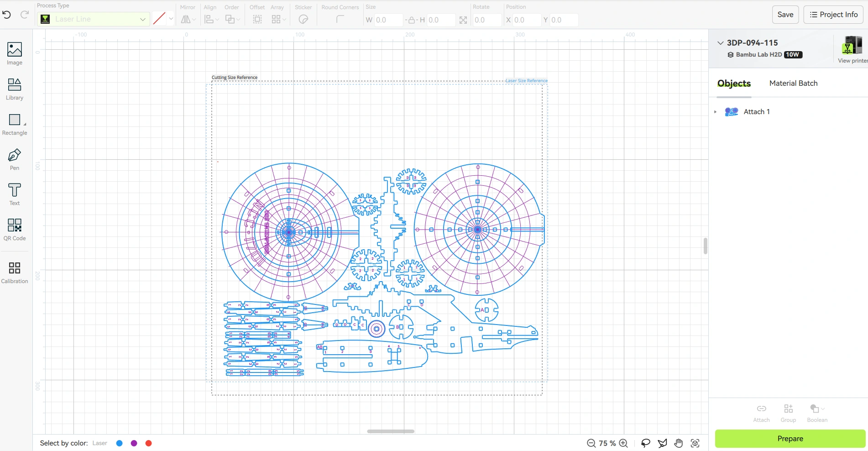Select objects by purple color

click(x=134, y=443)
